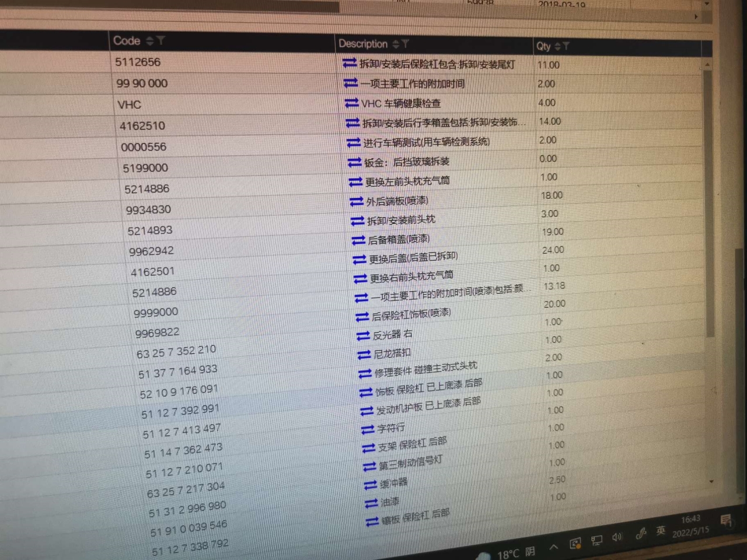Select code cell 9969822
This screenshot has width=747, height=560.
[157, 333]
